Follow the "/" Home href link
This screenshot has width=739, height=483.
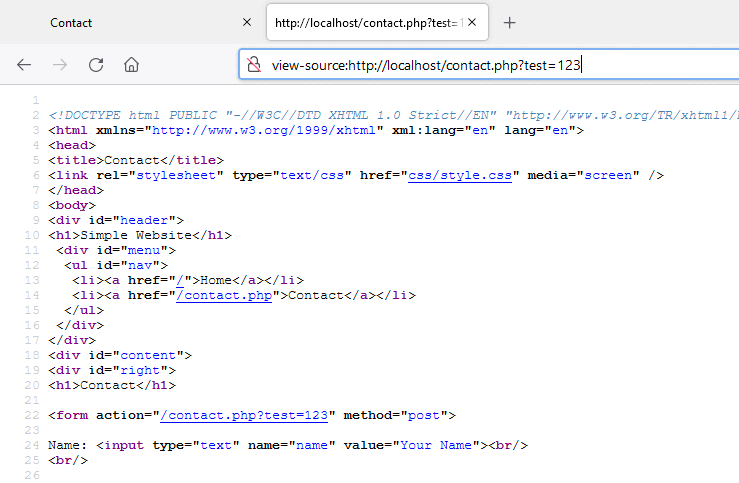click(x=180, y=280)
